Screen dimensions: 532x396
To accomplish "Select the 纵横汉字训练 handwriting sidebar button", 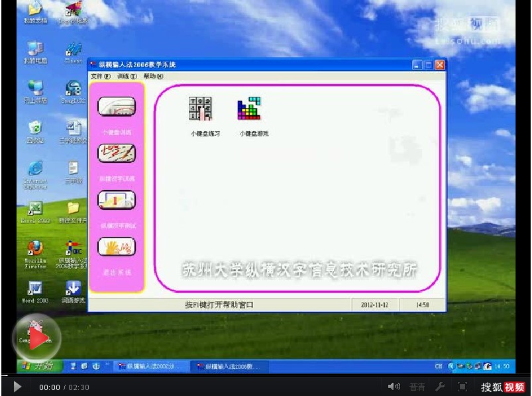I will (x=117, y=153).
